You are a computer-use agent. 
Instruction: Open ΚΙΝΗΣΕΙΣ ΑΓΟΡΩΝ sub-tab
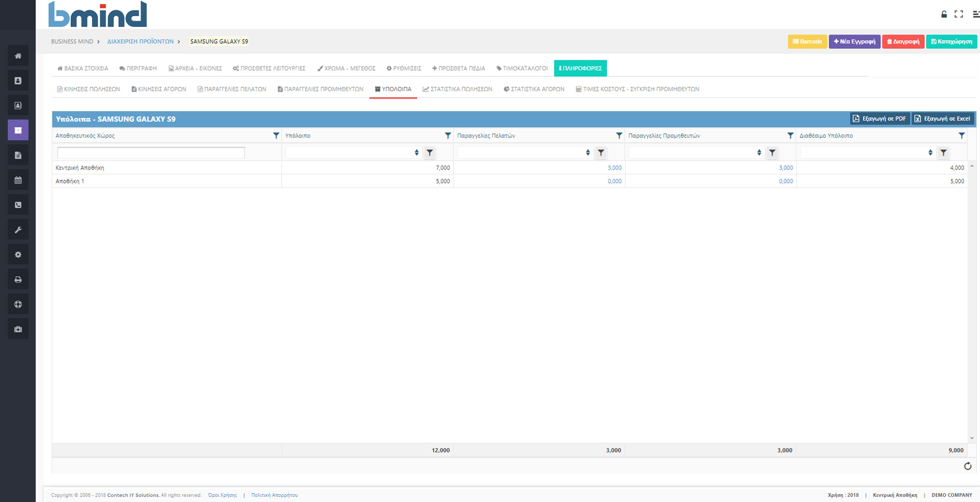coord(159,89)
